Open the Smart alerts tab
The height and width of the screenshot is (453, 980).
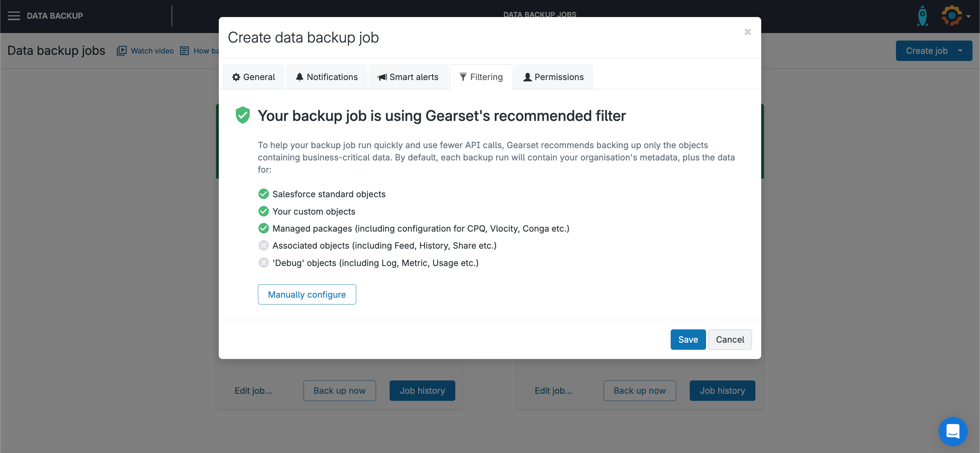pos(408,77)
